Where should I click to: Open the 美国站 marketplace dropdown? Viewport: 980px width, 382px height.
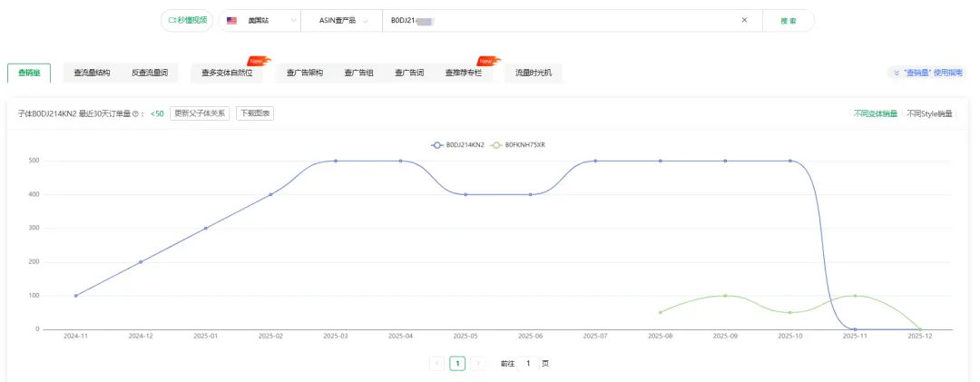(x=263, y=20)
